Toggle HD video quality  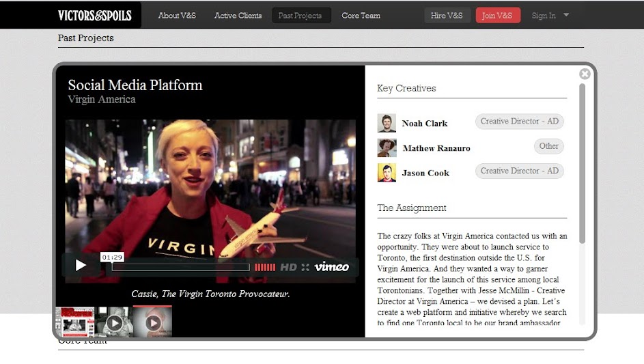pyautogui.click(x=288, y=268)
